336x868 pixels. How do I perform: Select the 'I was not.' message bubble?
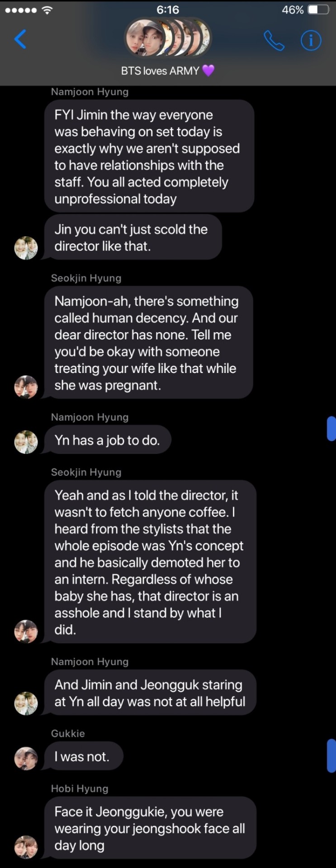tap(83, 756)
